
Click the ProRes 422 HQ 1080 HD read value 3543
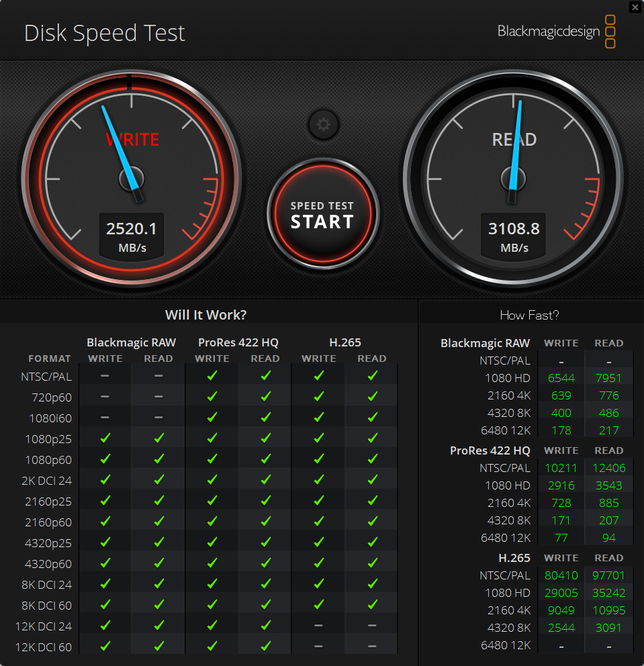[608, 485]
